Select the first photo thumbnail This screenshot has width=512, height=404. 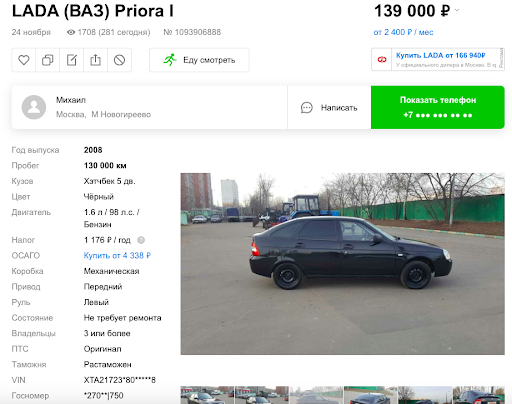(x=208, y=395)
